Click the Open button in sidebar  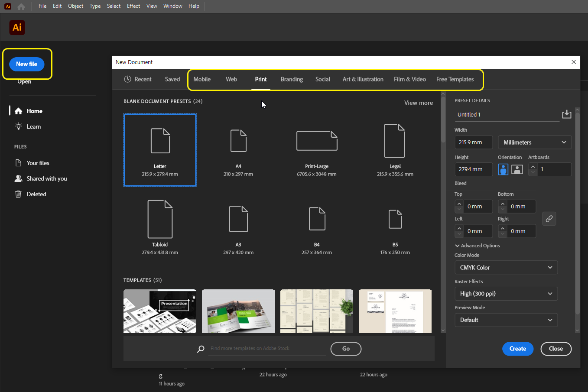(x=24, y=81)
